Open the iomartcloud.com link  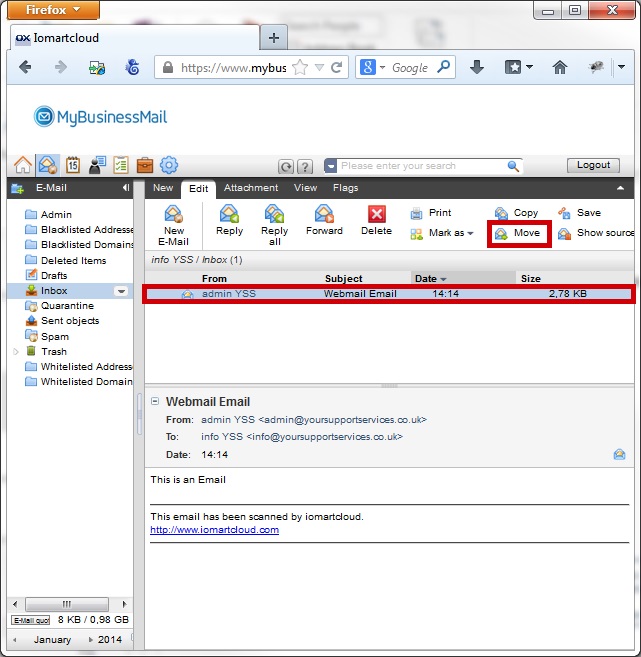coord(214,530)
